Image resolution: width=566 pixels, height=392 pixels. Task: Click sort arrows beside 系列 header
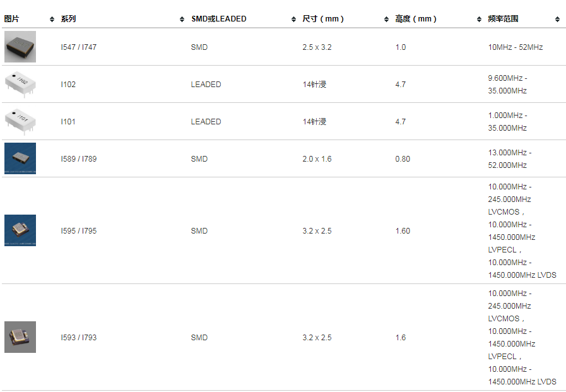[182, 20]
